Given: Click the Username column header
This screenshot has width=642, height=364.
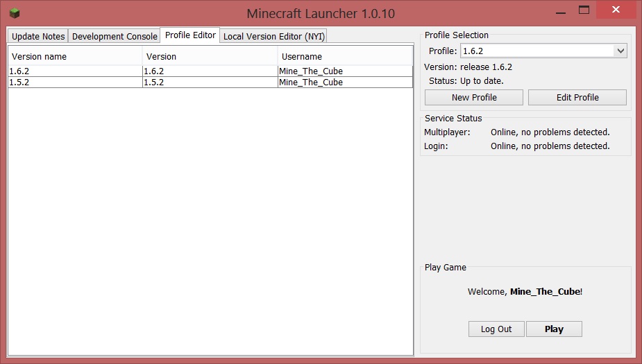Looking at the screenshot, I should pyautogui.click(x=345, y=56).
